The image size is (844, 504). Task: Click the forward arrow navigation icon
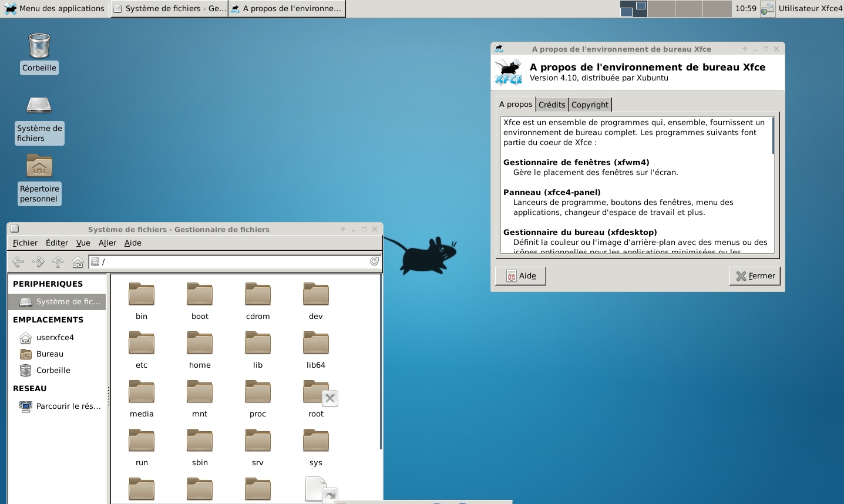pos(38,262)
